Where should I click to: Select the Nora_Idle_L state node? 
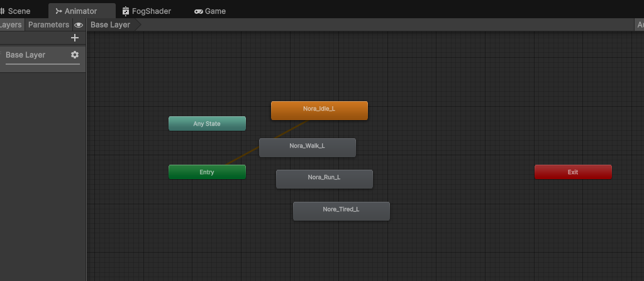coord(319,111)
